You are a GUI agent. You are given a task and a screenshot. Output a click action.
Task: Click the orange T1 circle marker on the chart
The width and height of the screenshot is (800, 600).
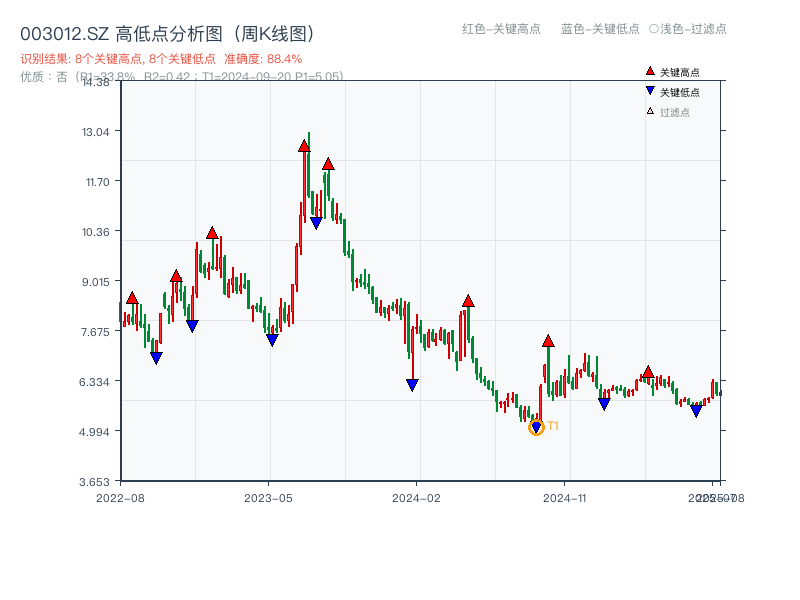(537, 427)
